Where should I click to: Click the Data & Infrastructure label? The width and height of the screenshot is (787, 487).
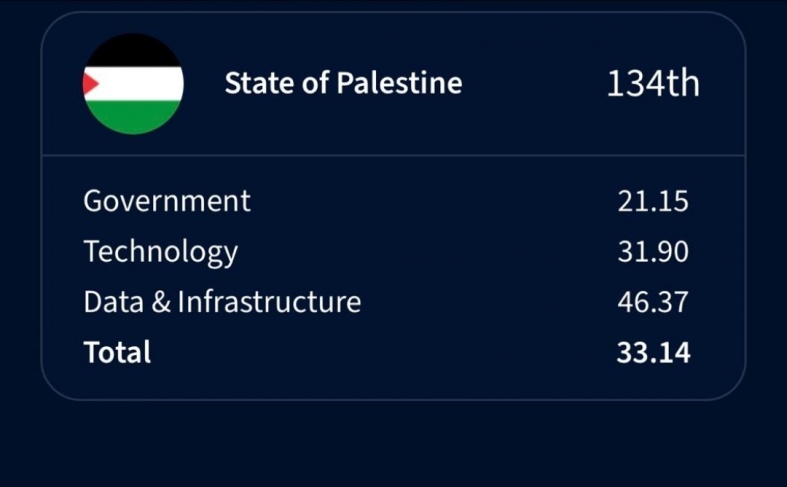[x=222, y=302]
